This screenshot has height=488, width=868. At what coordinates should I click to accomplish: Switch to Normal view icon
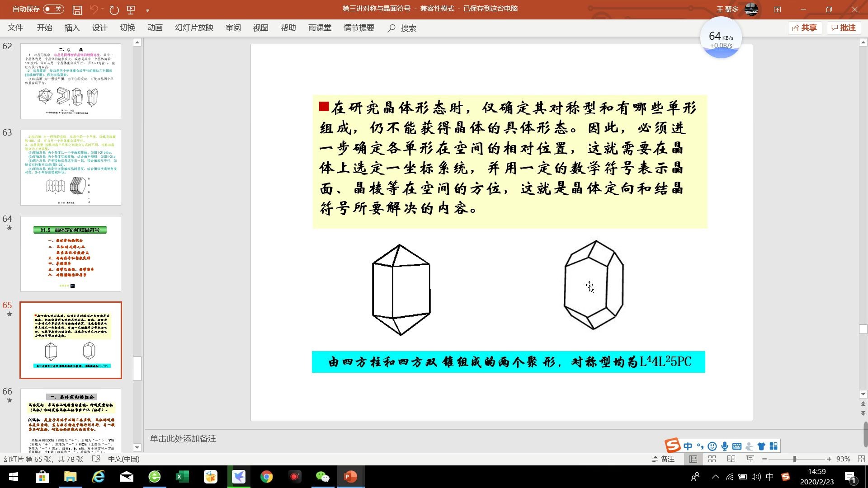(693, 459)
